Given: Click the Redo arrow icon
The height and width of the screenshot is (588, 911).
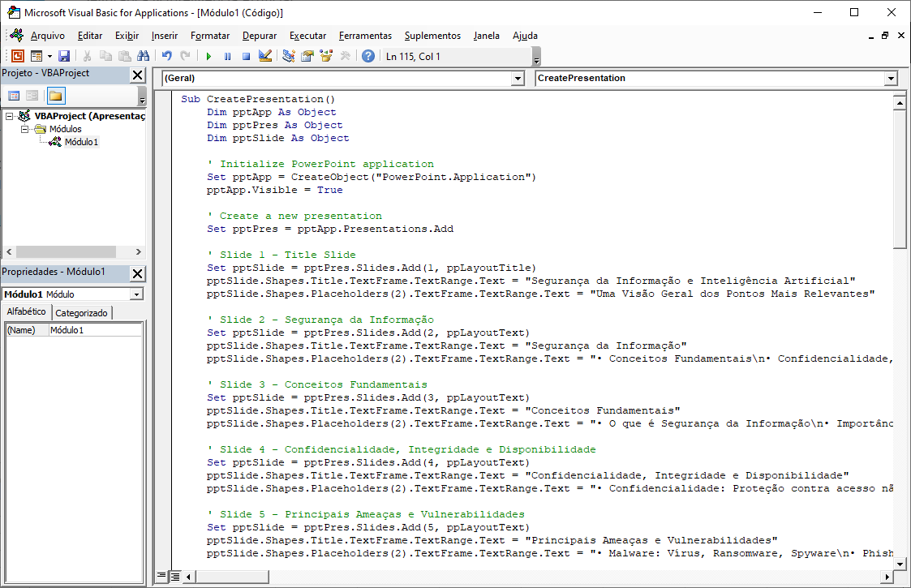Looking at the screenshot, I should (x=185, y=56).
